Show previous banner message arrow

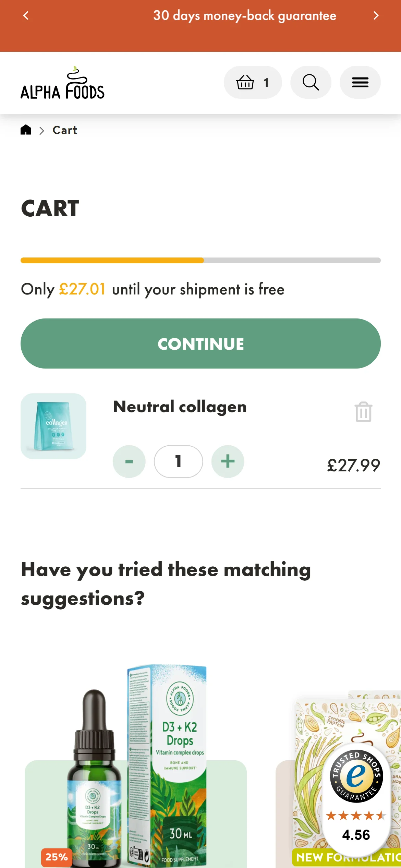pyautogui.click(x=26, y=16)
